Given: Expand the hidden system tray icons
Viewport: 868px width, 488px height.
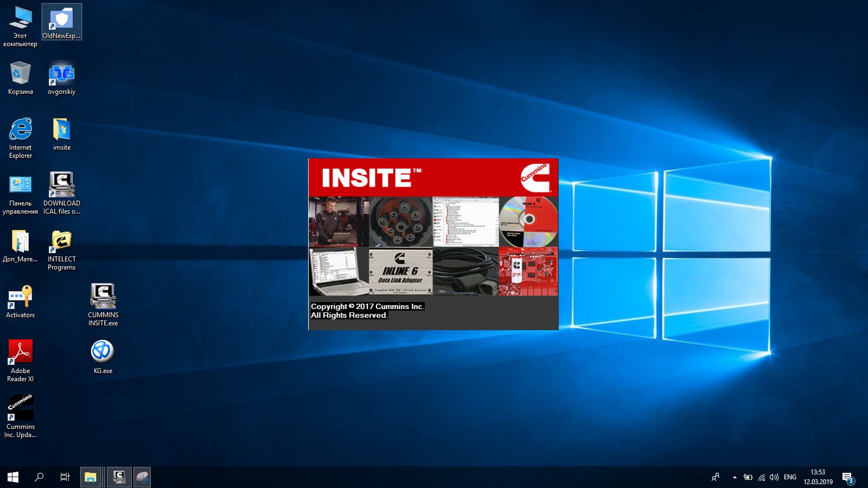Looking at the screenshot, I should [x=735, y=477].
